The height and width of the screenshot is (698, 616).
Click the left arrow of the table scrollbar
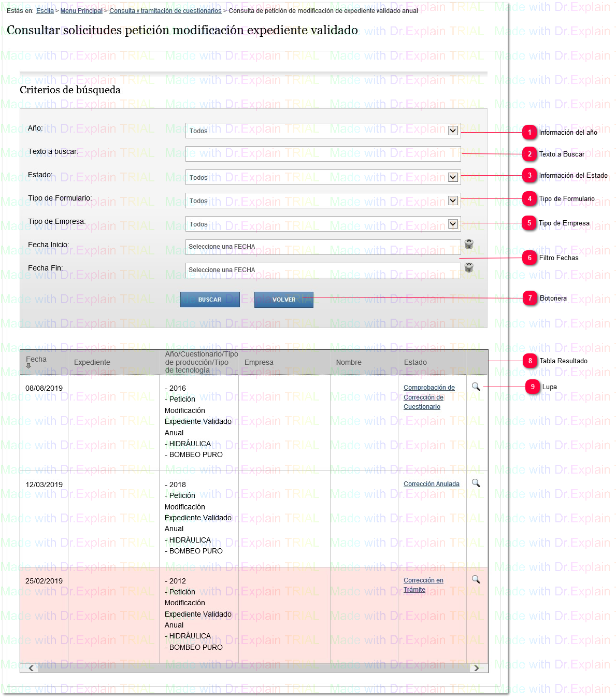click(31, 668)
